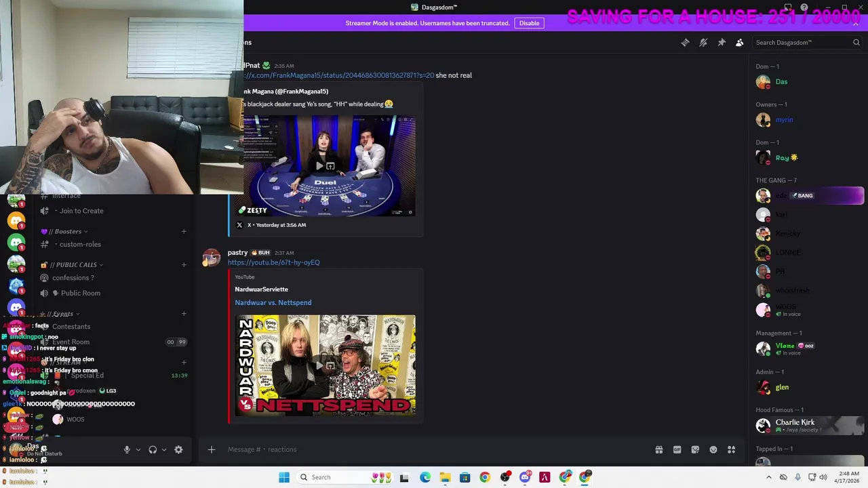Click pastry username in chat
This screenshot has height=488, width=868.
[237, 252]
